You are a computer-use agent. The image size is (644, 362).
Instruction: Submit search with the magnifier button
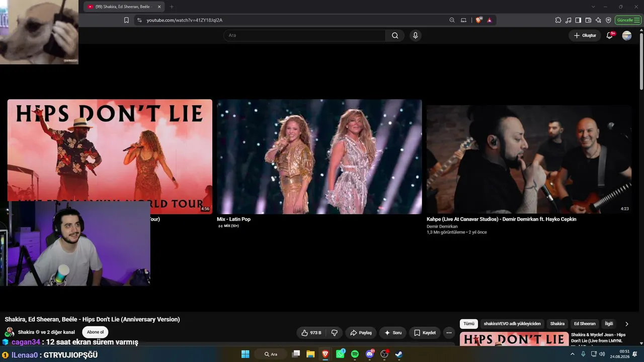click(x=395, y=35)
